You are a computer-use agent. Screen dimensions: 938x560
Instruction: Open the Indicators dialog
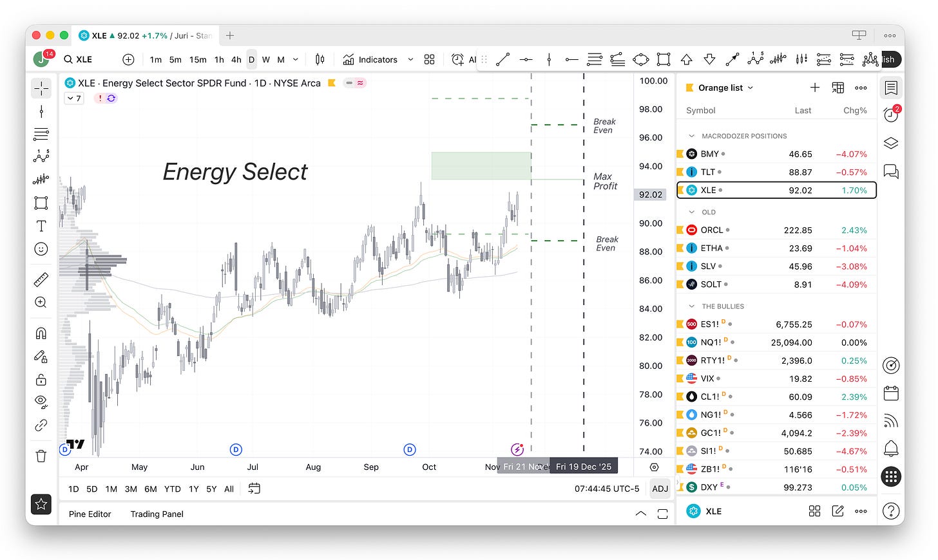tap(370, 59)
